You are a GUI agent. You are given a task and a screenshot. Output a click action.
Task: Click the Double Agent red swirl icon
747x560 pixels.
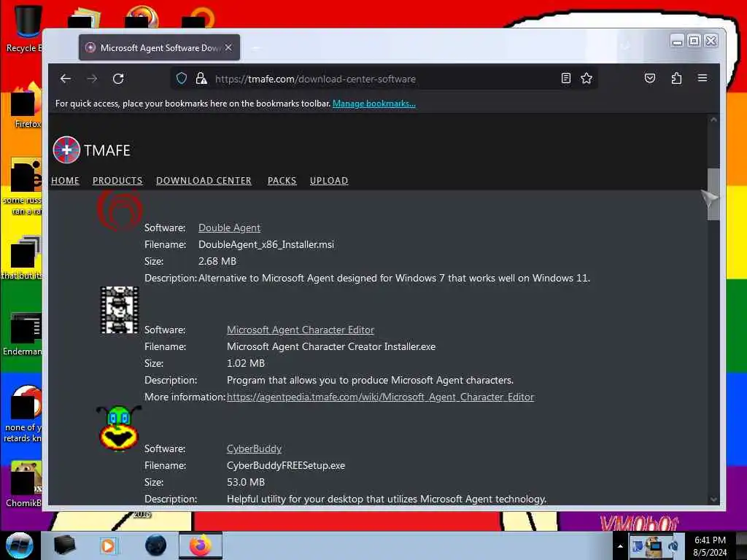point(120,210)
